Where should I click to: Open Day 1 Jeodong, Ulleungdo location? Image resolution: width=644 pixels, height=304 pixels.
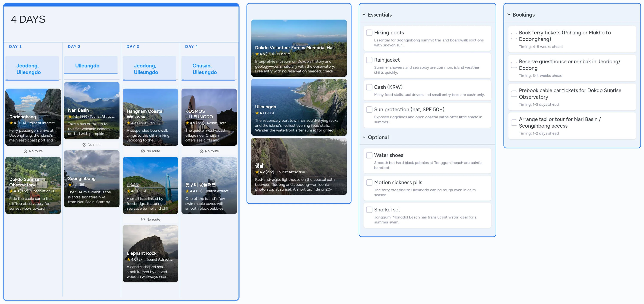tap(32, 69)
